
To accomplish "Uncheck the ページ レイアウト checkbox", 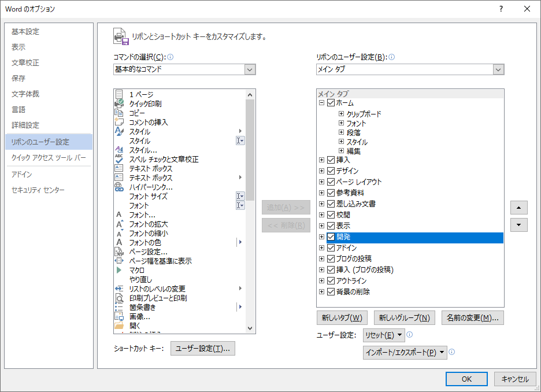I will click(331, 182).
